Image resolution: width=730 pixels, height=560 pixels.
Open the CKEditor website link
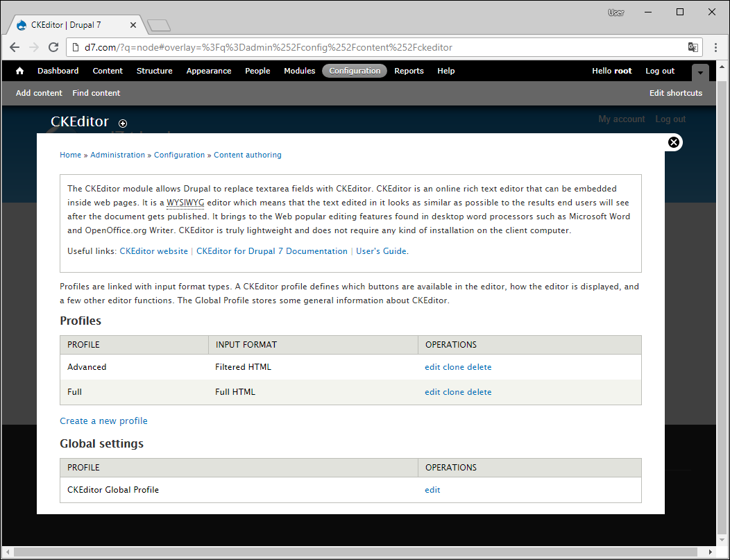tap(153, 251)
